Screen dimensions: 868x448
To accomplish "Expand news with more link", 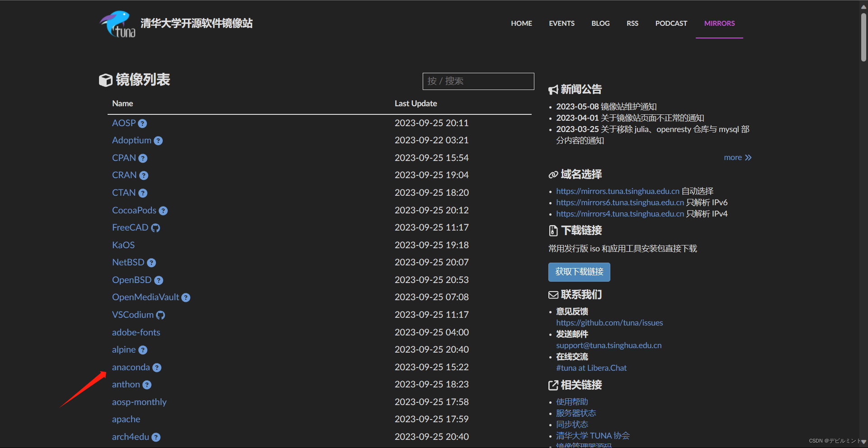I will (737, 157).
